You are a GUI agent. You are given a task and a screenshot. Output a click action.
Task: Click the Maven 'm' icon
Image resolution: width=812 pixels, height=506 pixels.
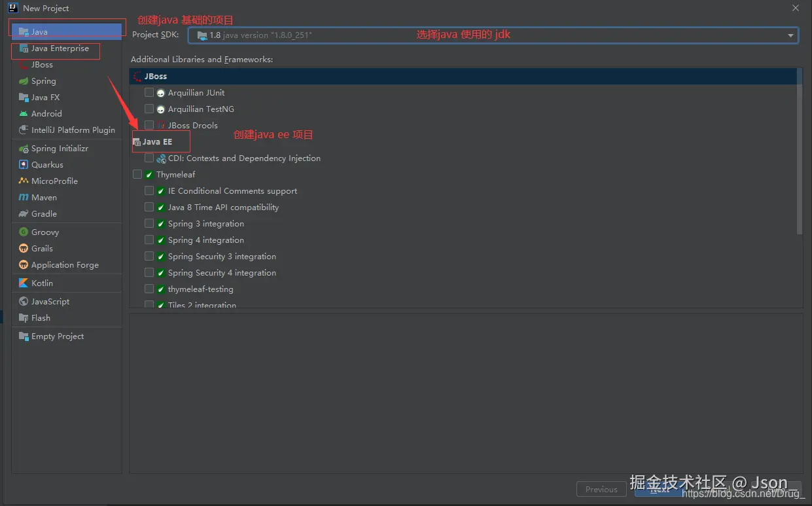point(24,198)
